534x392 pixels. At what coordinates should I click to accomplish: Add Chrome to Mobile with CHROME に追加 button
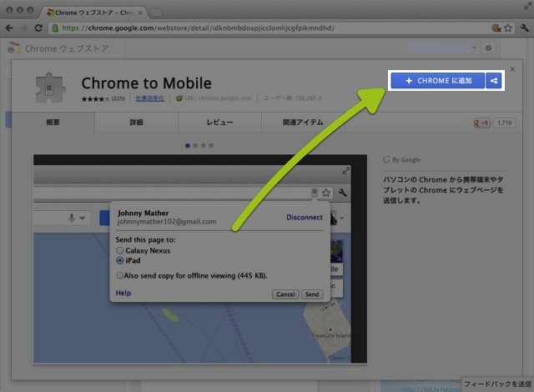pos(437,81)
